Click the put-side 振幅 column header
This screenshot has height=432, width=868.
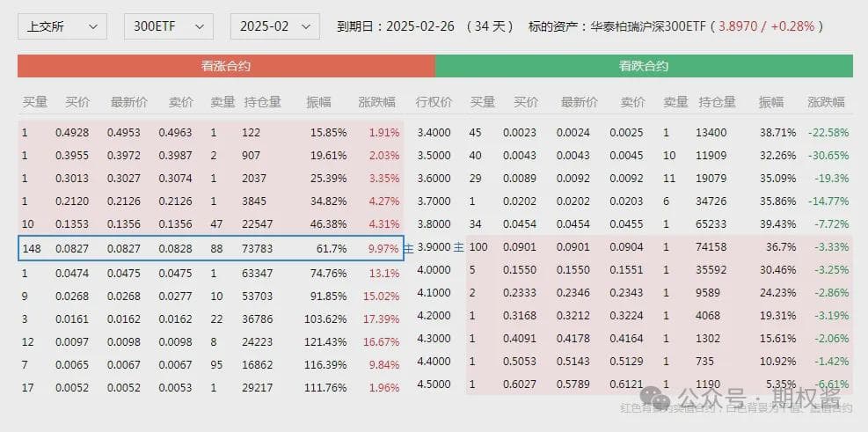pos(771,102)
